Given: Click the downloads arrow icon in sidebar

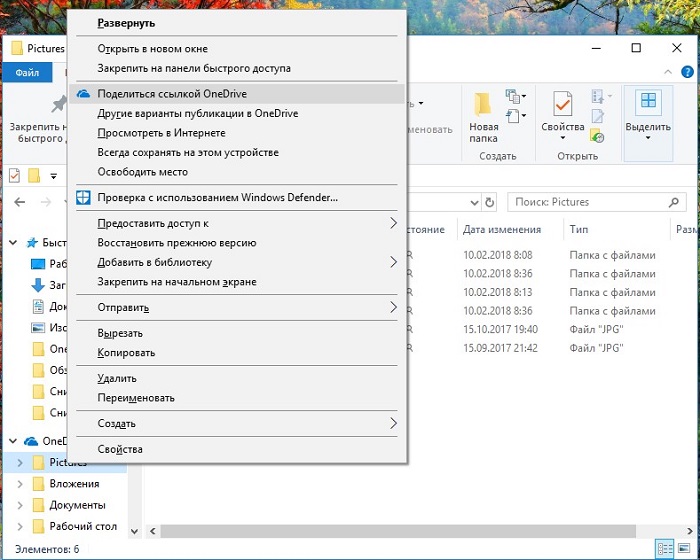Looking at the screenshot, I should (38, 285).
